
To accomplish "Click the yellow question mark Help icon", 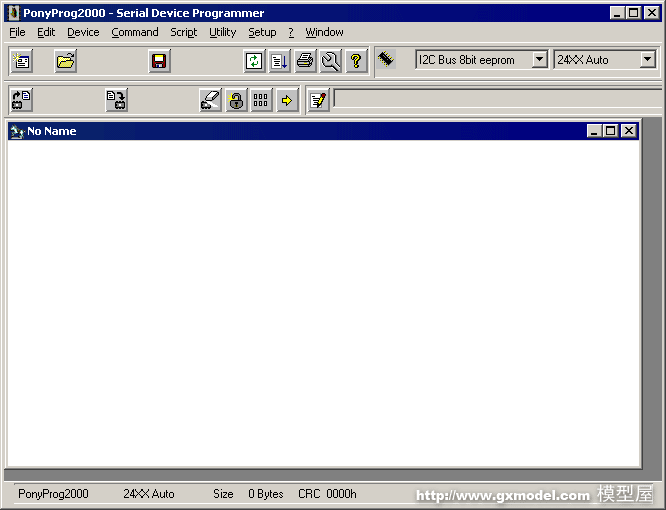I will coord(356,61).
